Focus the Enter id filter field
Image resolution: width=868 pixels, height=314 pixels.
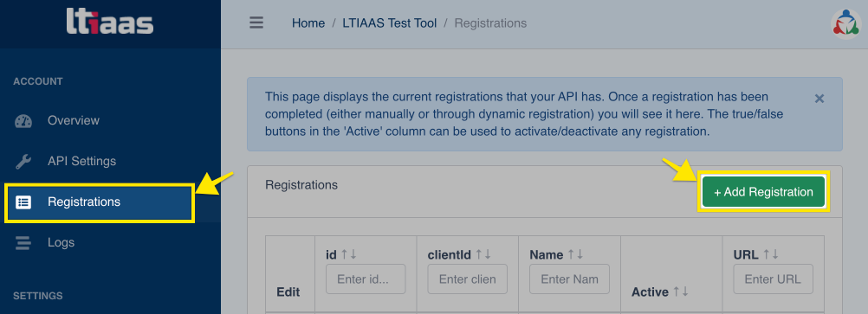tap(366, 279)
